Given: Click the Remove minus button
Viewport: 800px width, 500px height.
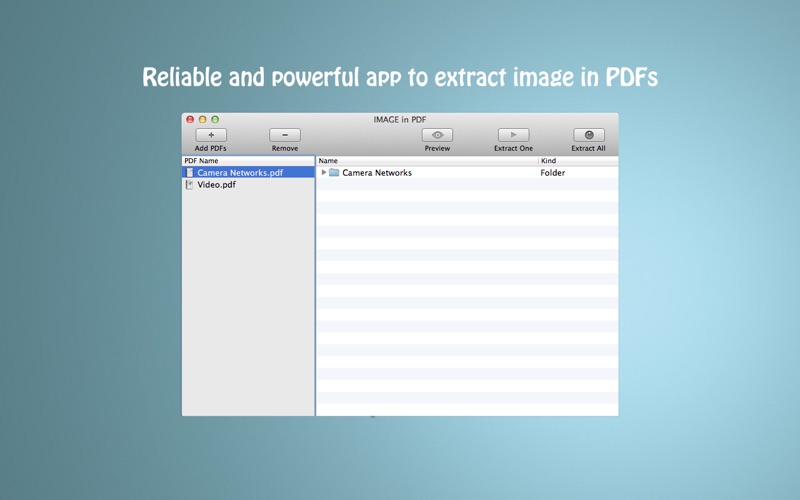Looking at the screenshot, I should point(285,135).
